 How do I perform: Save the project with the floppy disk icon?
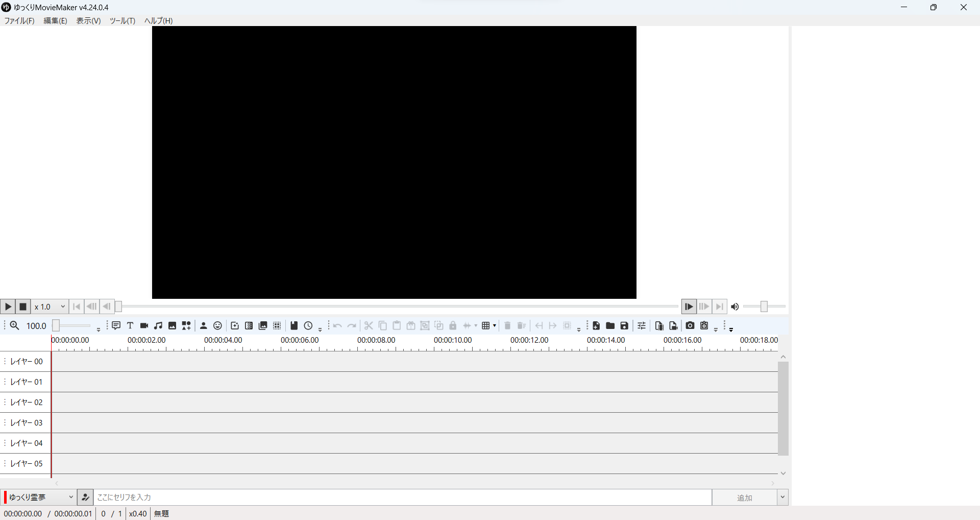coord(624,326)
